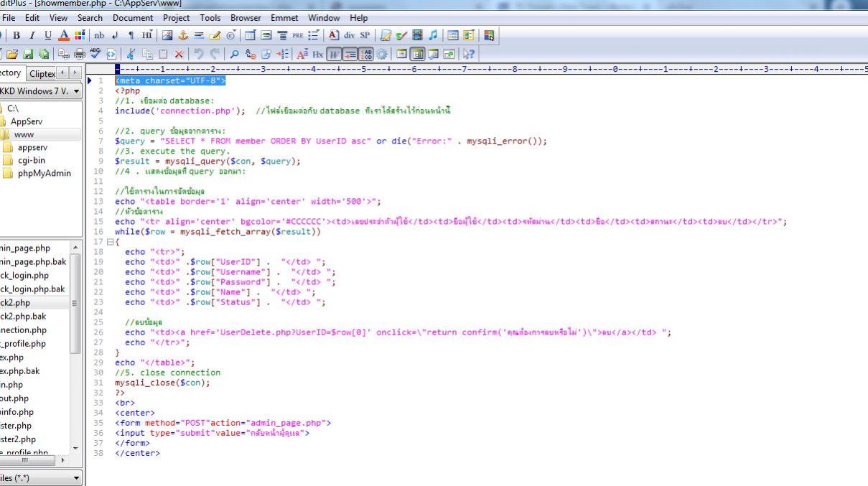
Task: Select info.php in file list
Action: coord(17,411)
